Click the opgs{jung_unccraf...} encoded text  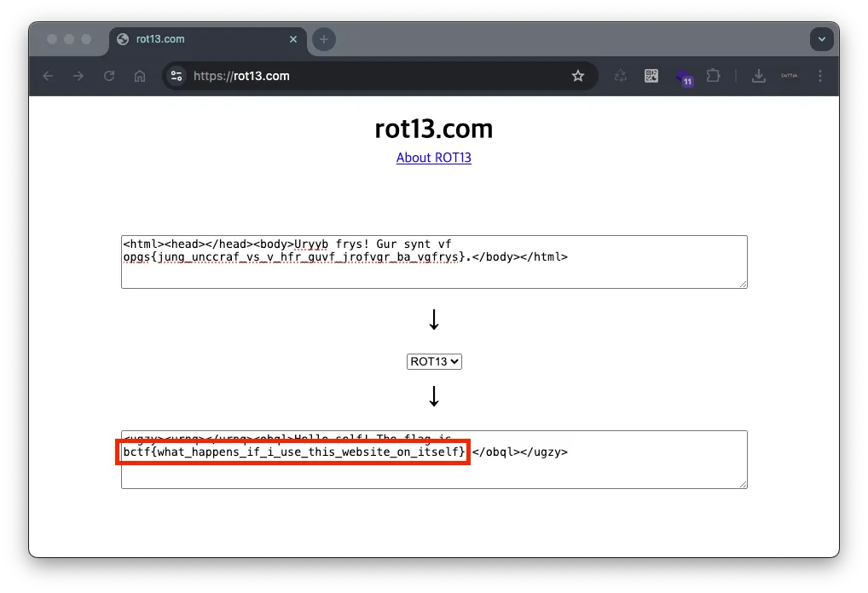294,256
